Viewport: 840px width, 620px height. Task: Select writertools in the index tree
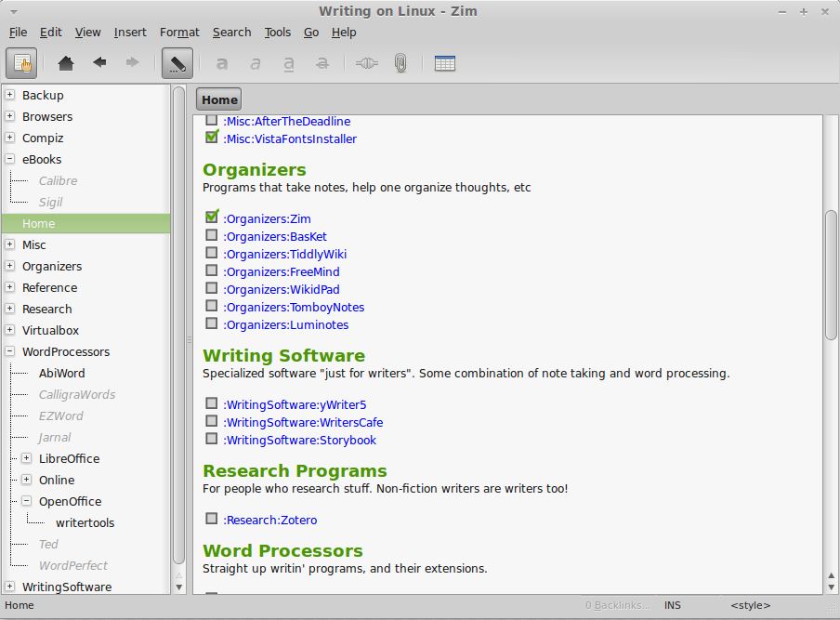click(x=85, y=522)
